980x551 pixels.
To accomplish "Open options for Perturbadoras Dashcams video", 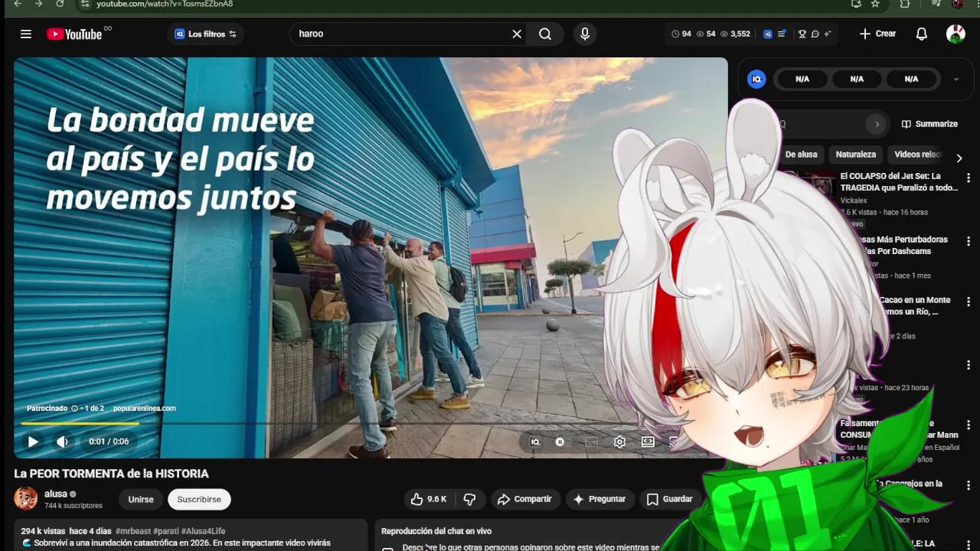I will point(969,241).
